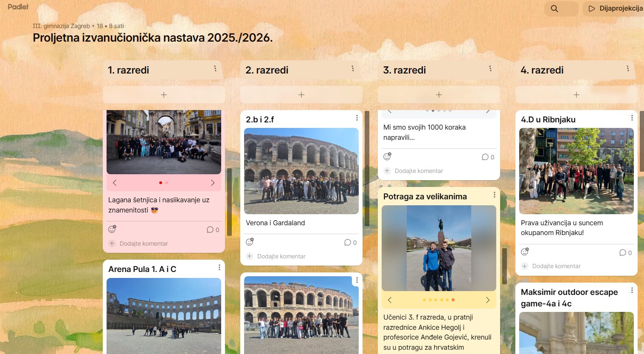This screenshot has height=354, width=644.
Task: Add a new post to '3. razredi' column
Action: pyautogui.click(x=439, y=94)
